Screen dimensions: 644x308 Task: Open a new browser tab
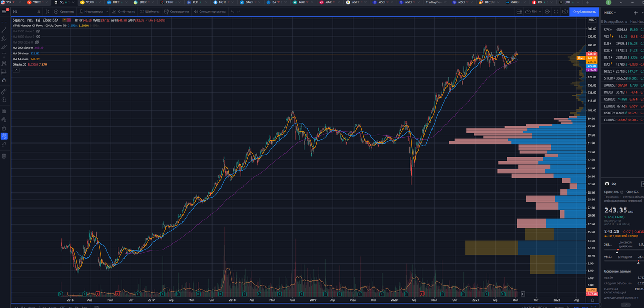[587, 2]
